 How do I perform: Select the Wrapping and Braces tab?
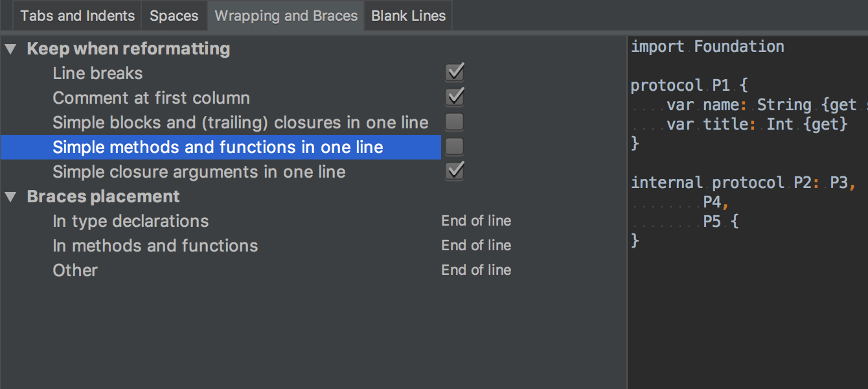tap(285, 15)
